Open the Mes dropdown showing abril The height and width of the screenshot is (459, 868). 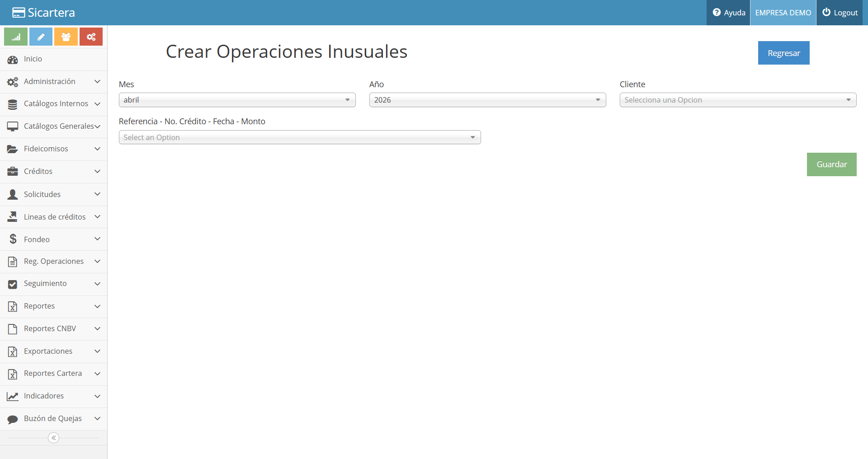(x=237, y=100)
